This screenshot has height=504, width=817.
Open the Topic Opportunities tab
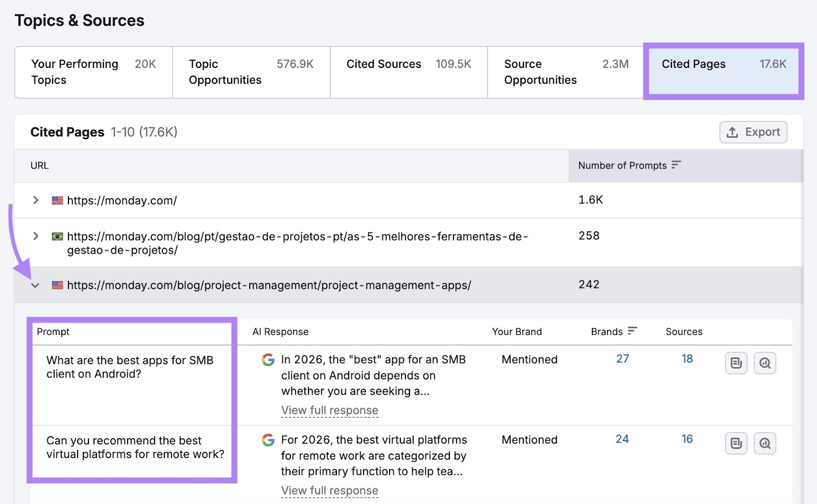click(x=251, y=72)
